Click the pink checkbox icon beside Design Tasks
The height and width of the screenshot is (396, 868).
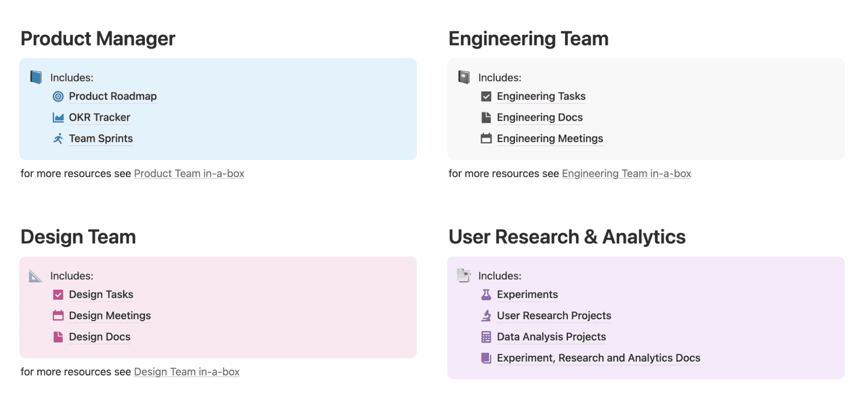58,295
